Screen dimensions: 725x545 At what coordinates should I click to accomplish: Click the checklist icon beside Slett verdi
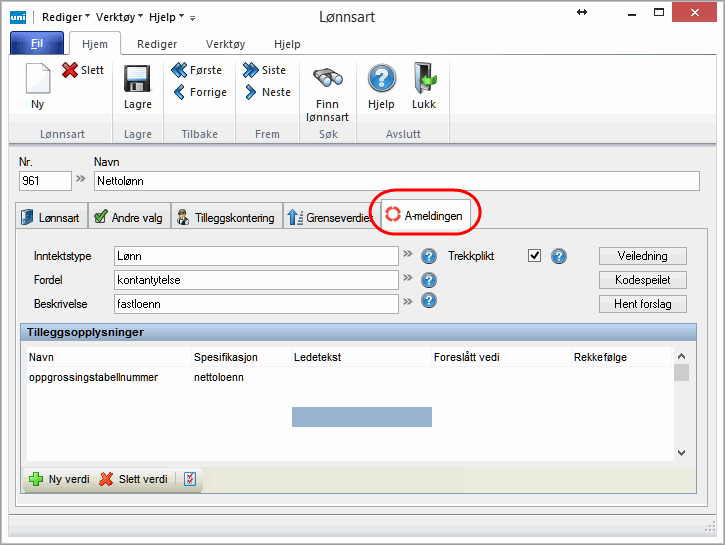coord(191,479)
